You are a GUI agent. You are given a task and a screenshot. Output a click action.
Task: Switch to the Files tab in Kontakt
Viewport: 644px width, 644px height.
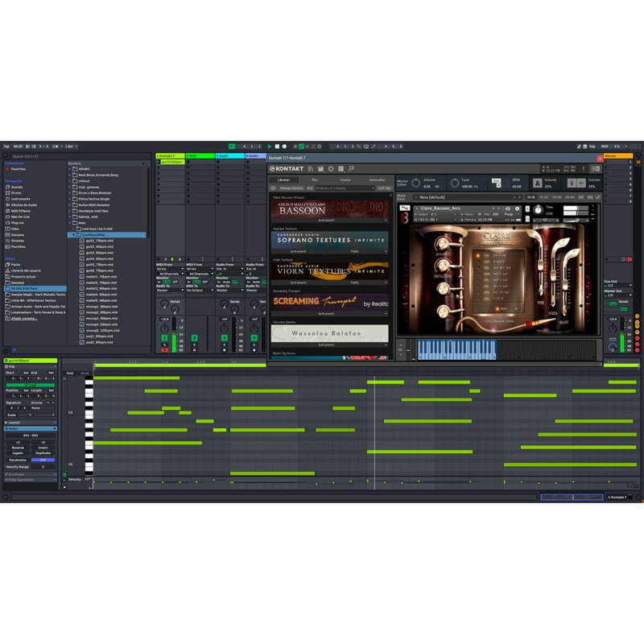click(314, 180)
